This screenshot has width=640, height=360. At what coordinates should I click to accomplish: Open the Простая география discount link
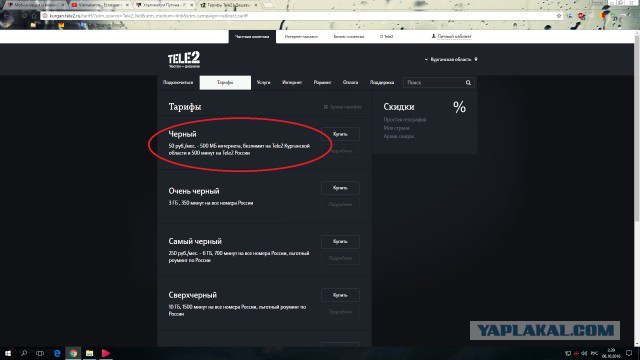405,120
